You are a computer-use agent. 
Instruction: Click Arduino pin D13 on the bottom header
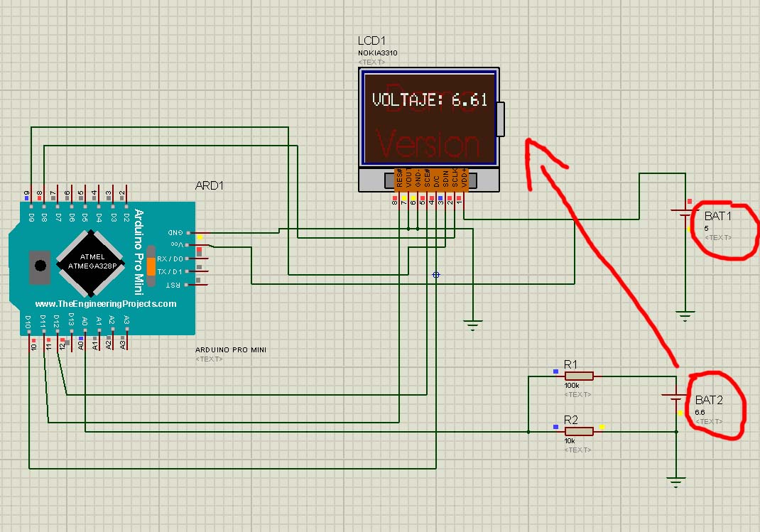(71, 332)
